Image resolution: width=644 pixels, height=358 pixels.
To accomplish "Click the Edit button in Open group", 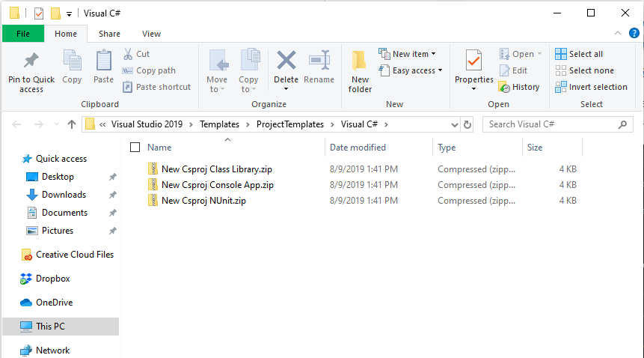I will point(514,70).
